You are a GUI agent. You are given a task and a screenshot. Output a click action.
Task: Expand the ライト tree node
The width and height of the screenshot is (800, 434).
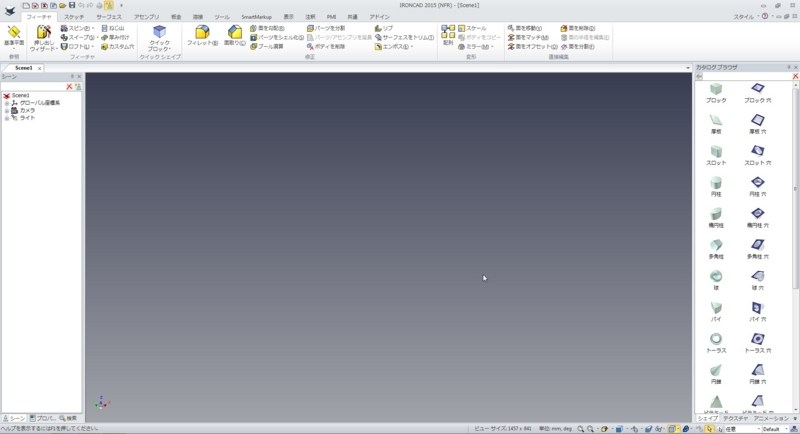pyautogui.click(x=7, y=118)
